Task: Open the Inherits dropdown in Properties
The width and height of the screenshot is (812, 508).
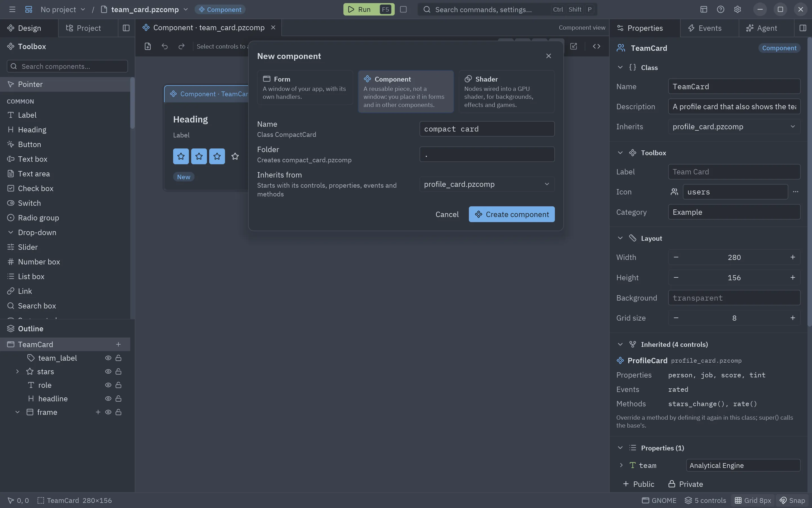Action: point(734,127)
